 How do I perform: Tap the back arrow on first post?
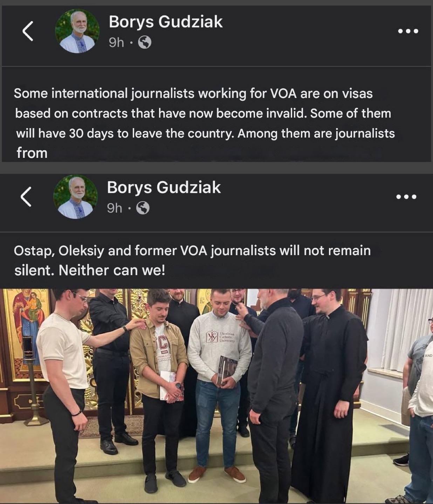point(28,31)
